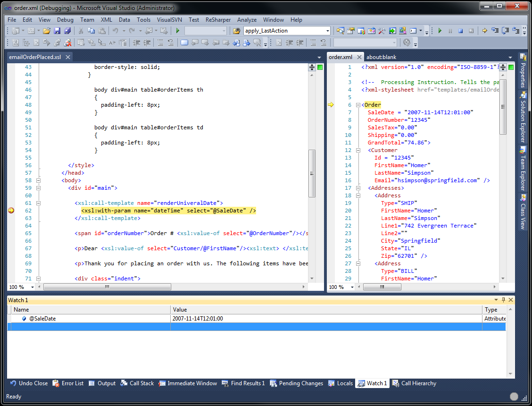
Task: Switch to the Call Stack tab
Action: 137,383
